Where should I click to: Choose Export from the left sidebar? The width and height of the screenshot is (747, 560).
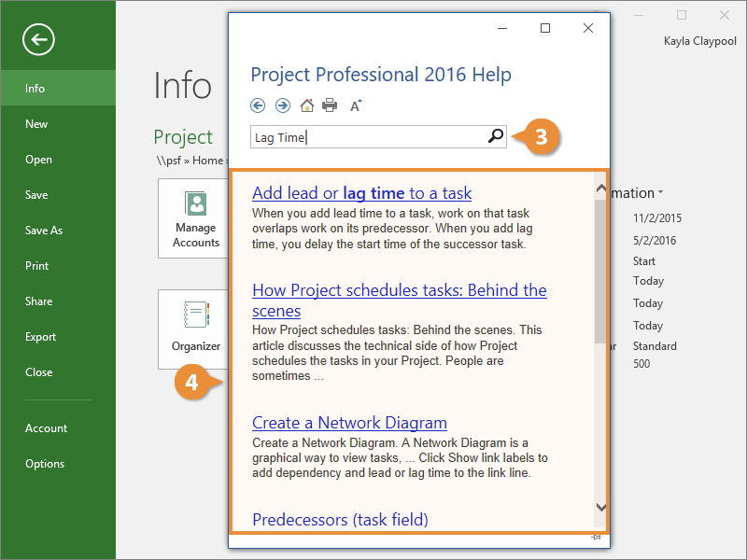41,337
